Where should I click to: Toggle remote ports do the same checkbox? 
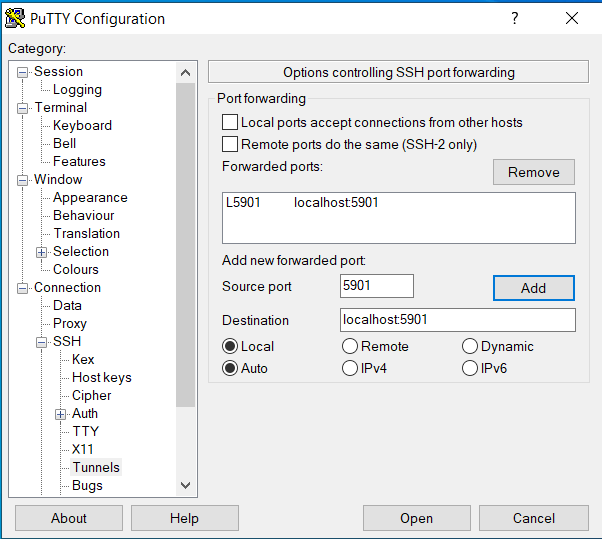pos(229,144)
